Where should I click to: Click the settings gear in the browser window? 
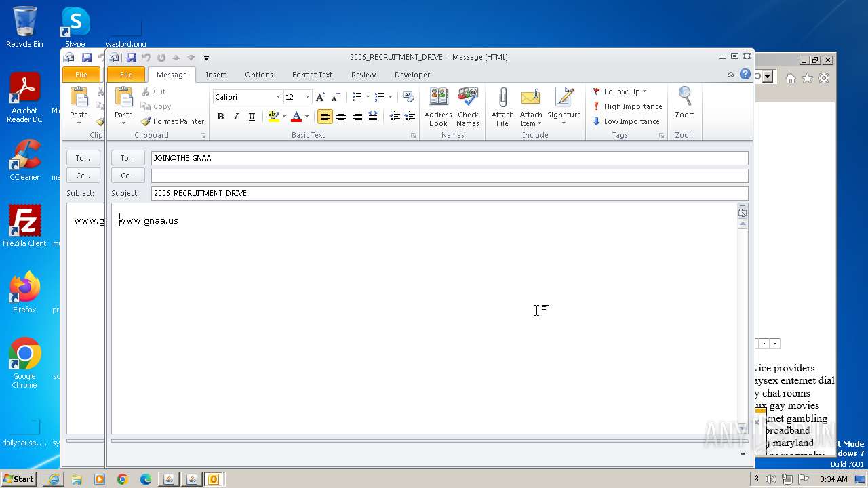(824, 79)
